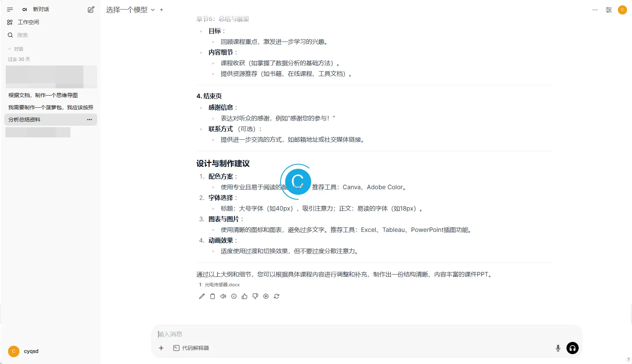The width and height of the screenshot is (632, 364).
Task: Give the response a thumbs up
Action: click(245, 296)
